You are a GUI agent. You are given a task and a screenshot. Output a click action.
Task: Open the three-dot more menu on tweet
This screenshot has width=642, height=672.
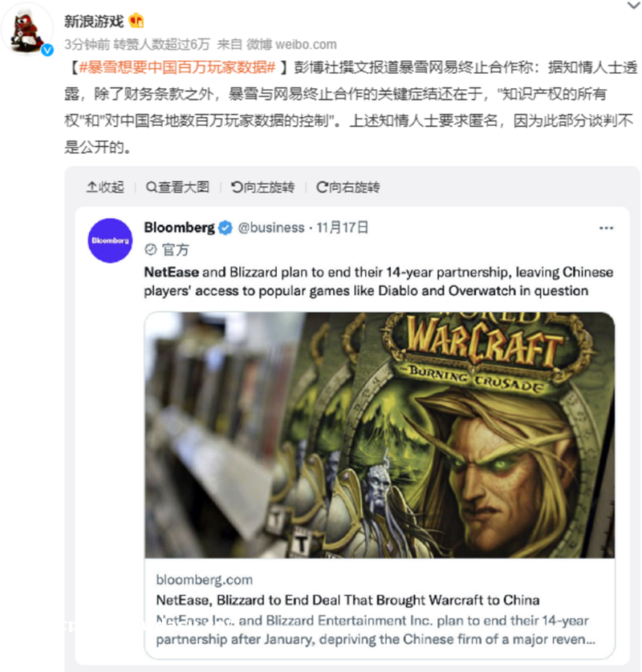[606, 228]
